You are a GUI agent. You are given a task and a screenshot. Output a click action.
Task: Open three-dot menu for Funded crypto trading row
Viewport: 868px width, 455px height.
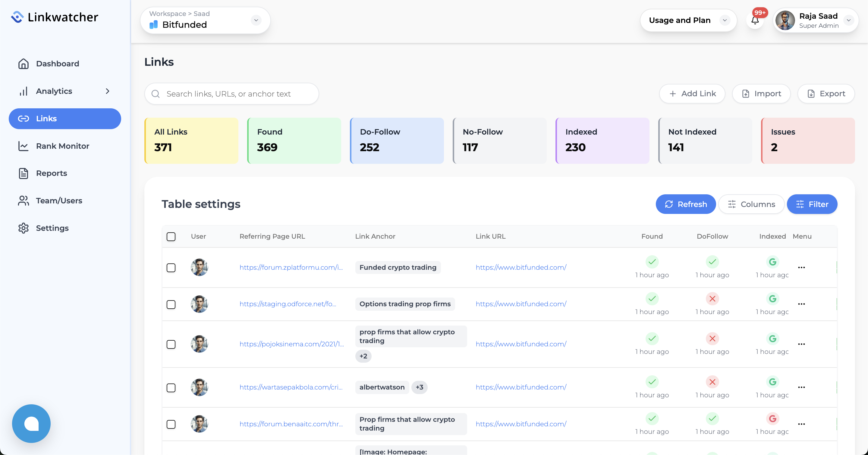tap(801, 267)
